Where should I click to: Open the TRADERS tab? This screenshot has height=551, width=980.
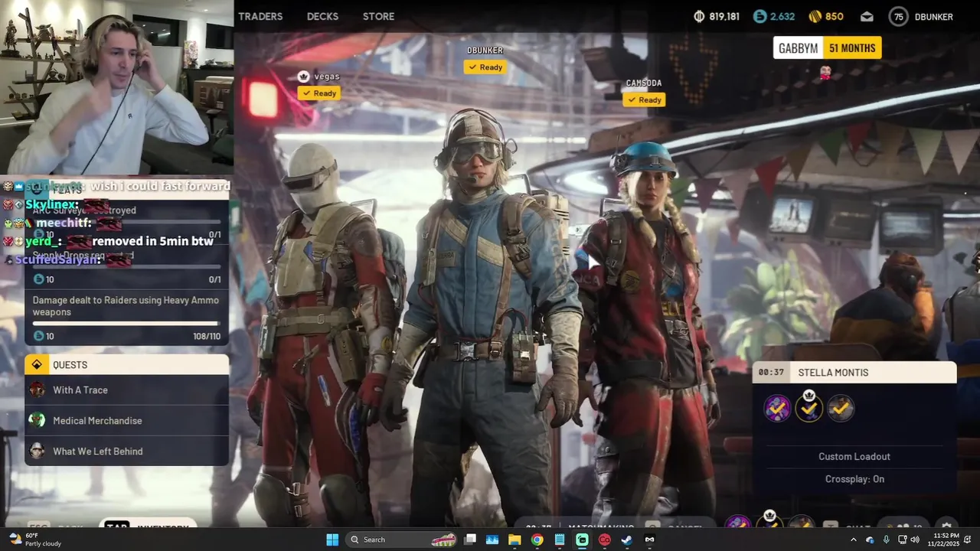(260, 16)
